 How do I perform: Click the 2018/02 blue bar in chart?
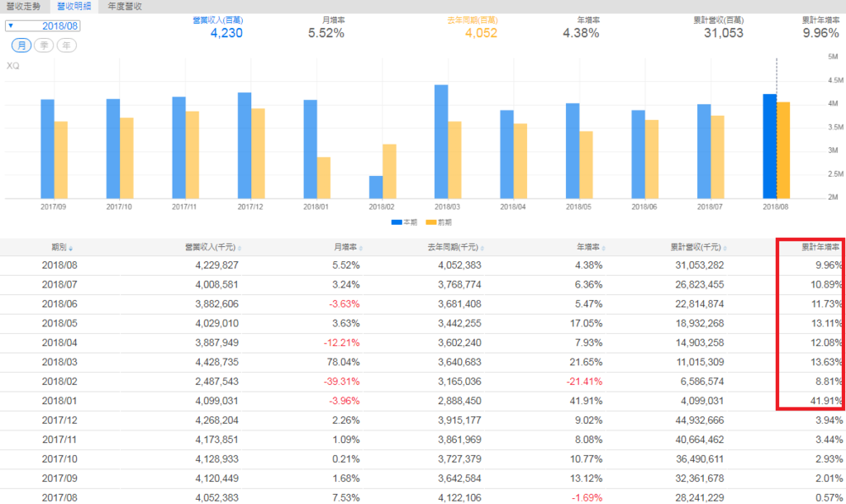376,188
